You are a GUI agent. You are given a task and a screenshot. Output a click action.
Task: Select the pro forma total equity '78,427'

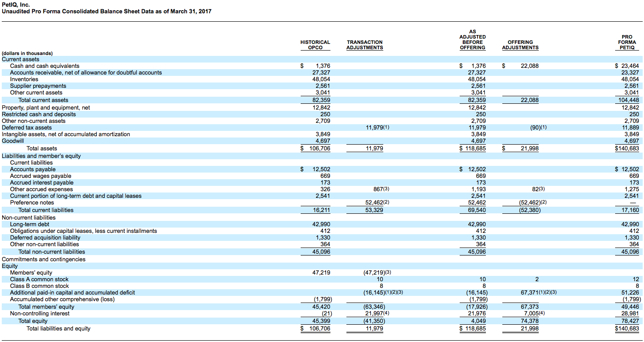click(630, 321)
